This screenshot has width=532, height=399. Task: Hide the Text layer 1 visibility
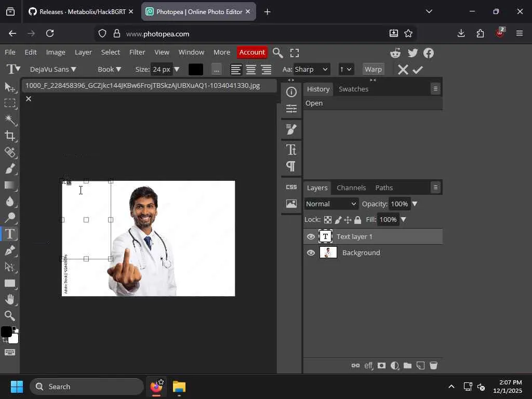[x=311, y=237]
